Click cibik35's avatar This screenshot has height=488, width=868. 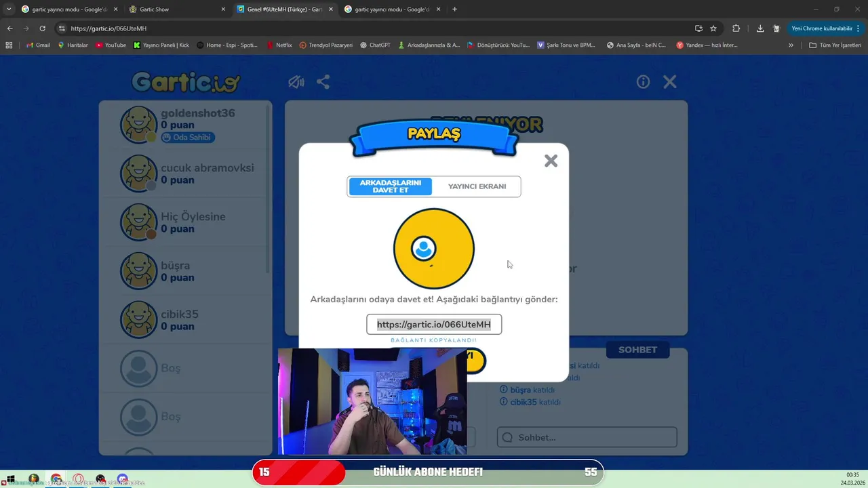(139, 320)
